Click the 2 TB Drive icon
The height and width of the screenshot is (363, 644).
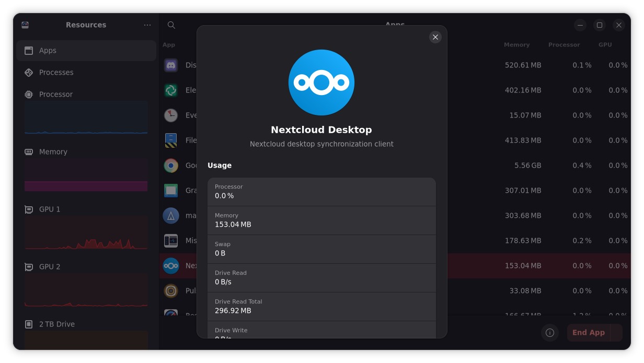coord(28,324)
